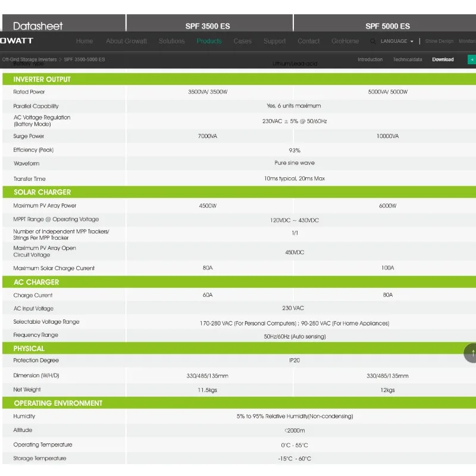Click the Pure sine wave value
This screenshot has width=476, height=476.
(x=295, y=163)
